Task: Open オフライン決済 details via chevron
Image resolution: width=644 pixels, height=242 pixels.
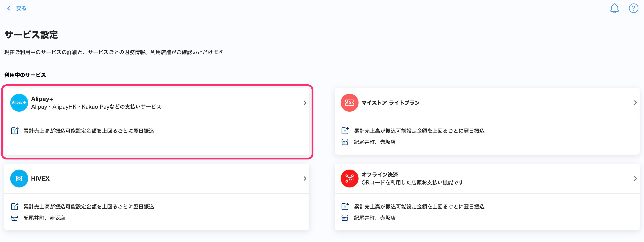Action: point(635,178)
